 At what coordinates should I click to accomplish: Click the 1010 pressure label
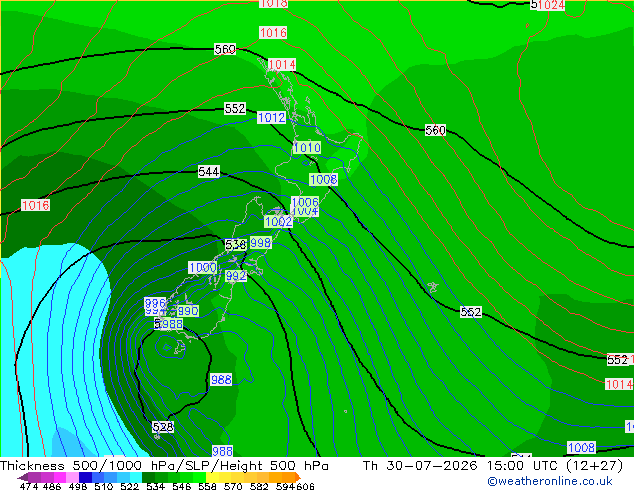(x=307, y=148)
